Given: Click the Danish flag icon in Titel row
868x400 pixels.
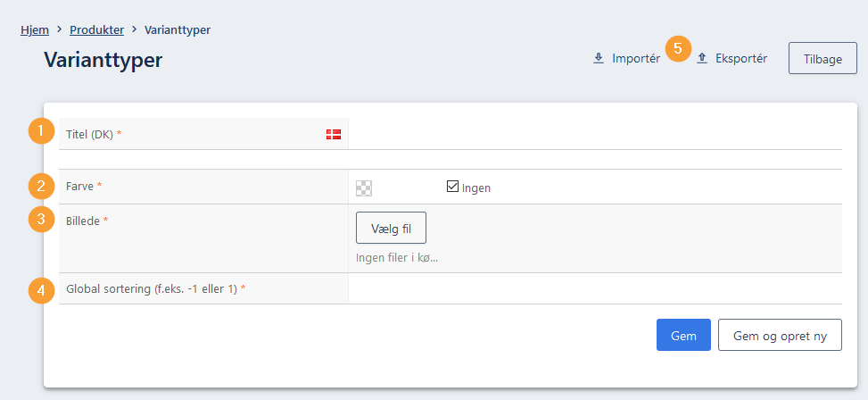Looking at the screenshot, I should tap(334, 134).
